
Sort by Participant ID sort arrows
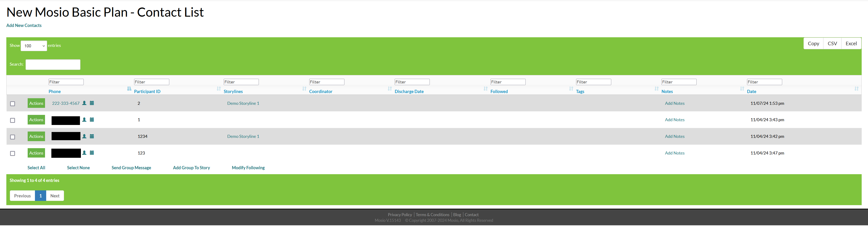point(219,89)
